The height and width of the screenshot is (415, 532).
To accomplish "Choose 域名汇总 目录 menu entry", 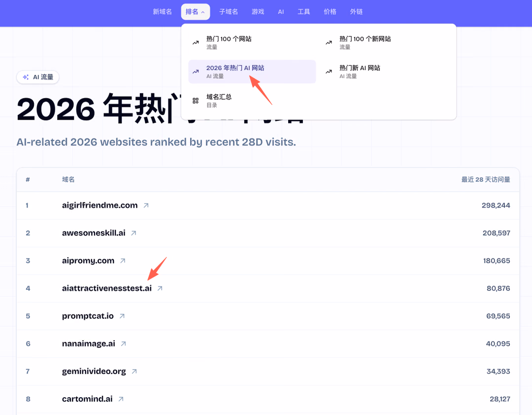I will tap(252, 101).
